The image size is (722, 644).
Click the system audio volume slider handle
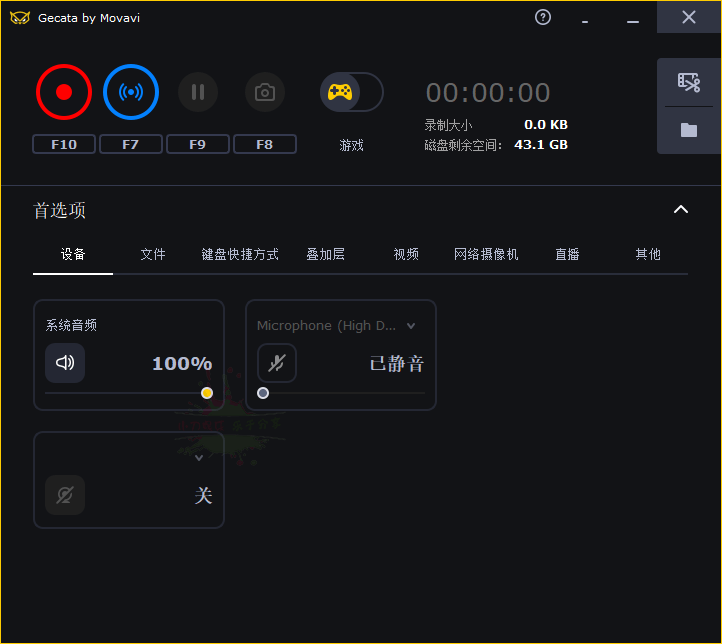(x=207, y=393)
